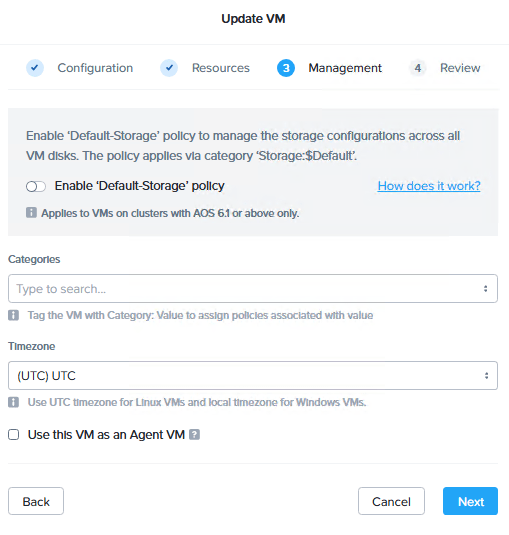Open the Timezone dropdown arrows
The image size is (509, 535).
point(486,376)
